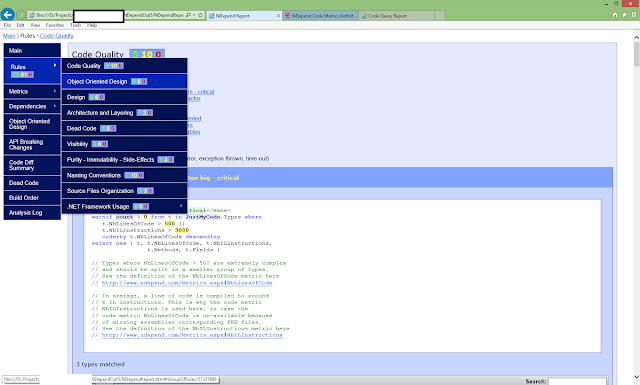Open Analysis Log in the sidebar

32,213
